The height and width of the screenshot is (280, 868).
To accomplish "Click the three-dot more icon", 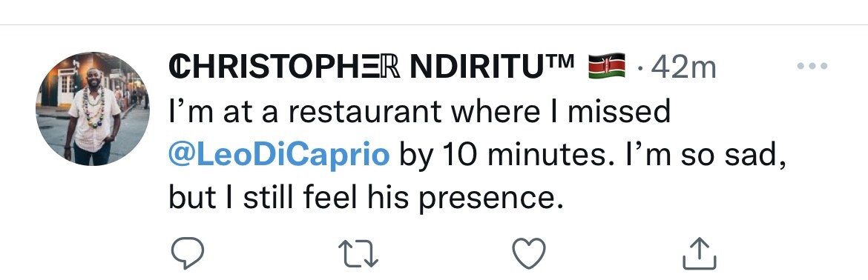I will pos(812,66).
